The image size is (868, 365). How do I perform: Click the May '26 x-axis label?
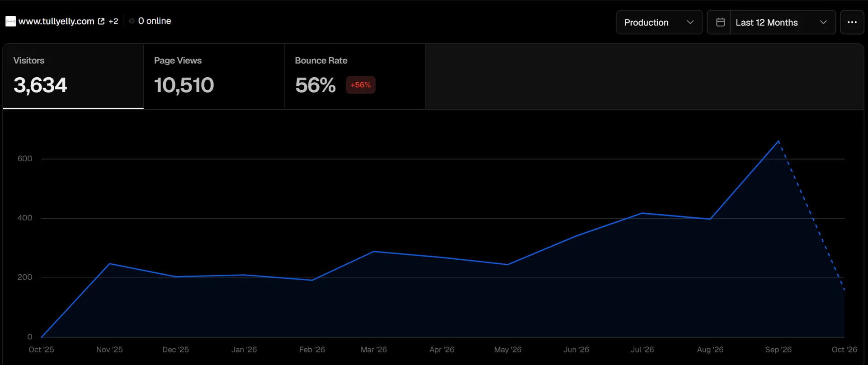click(x=508, y=350)
